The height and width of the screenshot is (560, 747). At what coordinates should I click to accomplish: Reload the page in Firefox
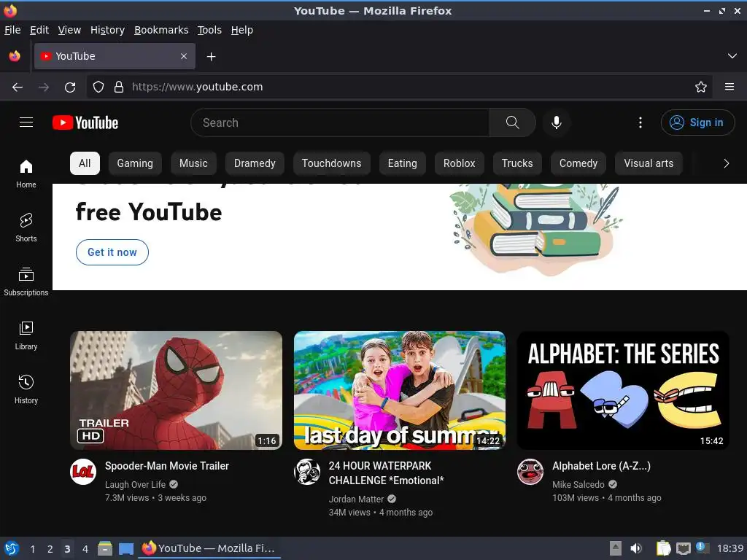(70, 87)
